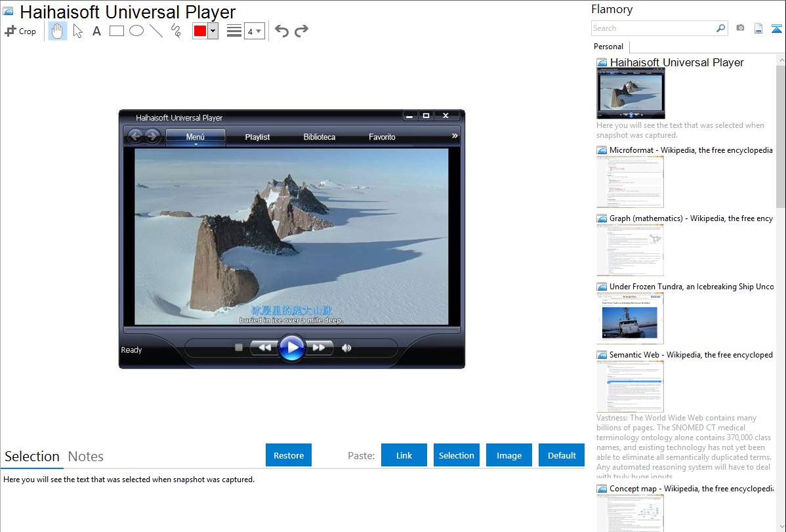Switch to the Notes tab
Viewport: 786px width, 532px height.
[86, 457]
